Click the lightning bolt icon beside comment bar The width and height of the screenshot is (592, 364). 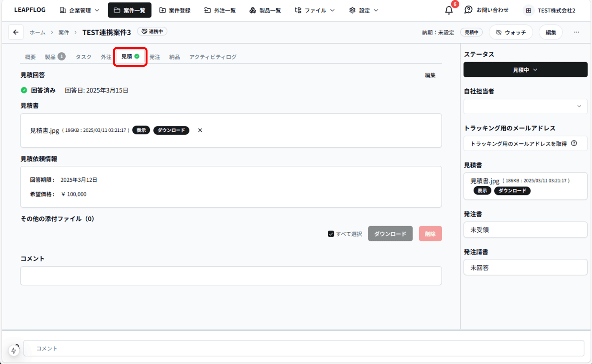(x=14, y=350)
